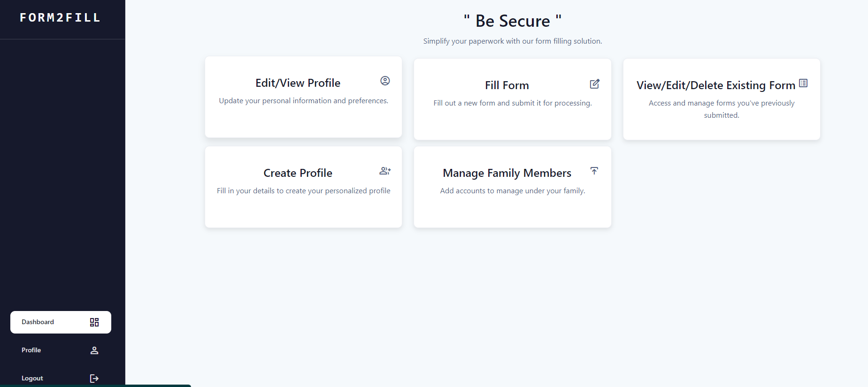Click the Manage Family Members heading

[507, 173]
